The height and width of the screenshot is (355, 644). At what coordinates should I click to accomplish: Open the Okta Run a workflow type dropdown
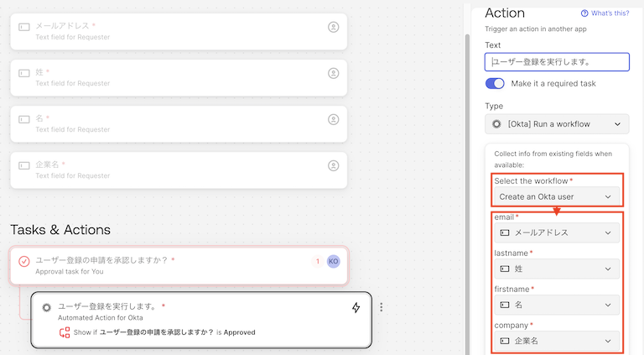[x=557, y=124]
